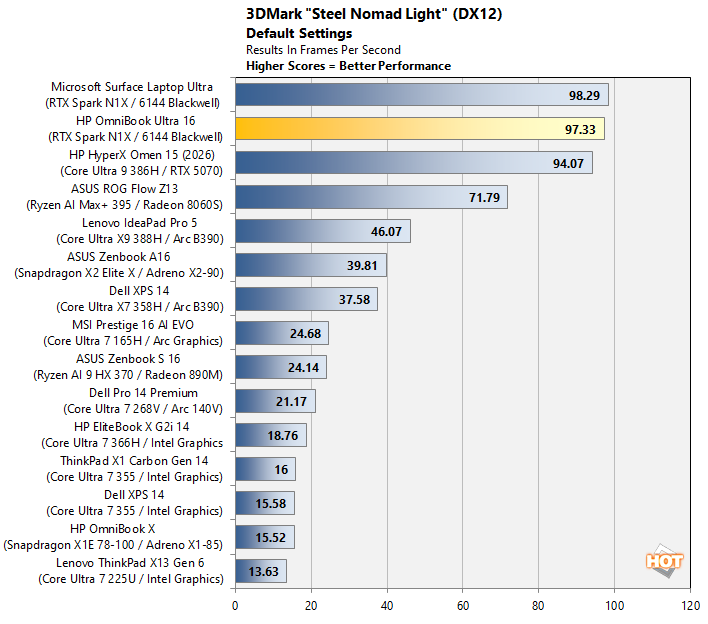Viewport: 708px width, 624px height.
Task: Select the 21.17 score value
Action: point(291,401)
